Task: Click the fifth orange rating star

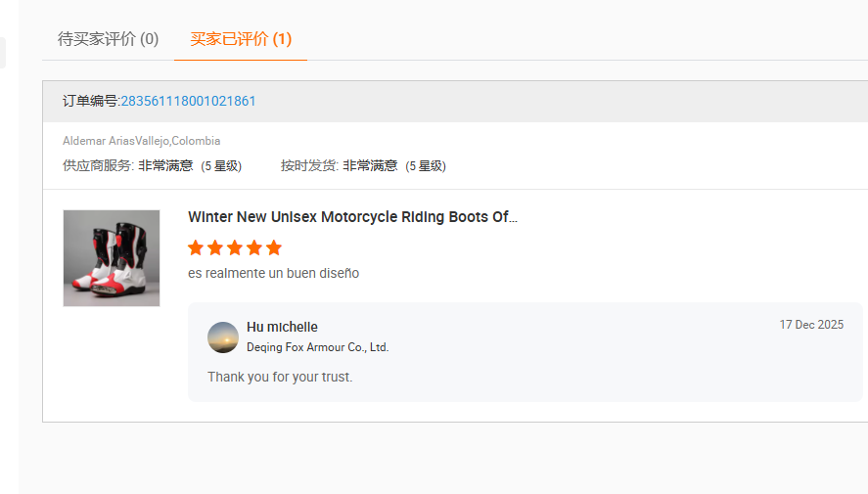Action: [274, 247]
